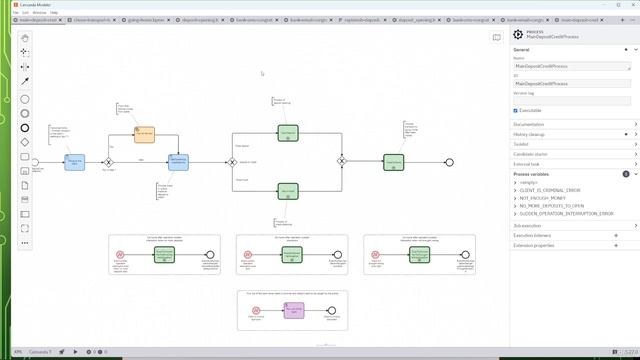The height and width of the screenshot is (360, 640).
Task: Pick the expanded subprocess in the palette
Action: pyautogui.click(x=25, y=171)
